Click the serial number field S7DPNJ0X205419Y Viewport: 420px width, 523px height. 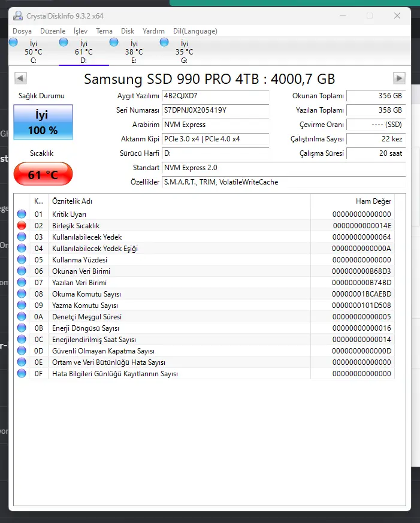pos(215,110)
